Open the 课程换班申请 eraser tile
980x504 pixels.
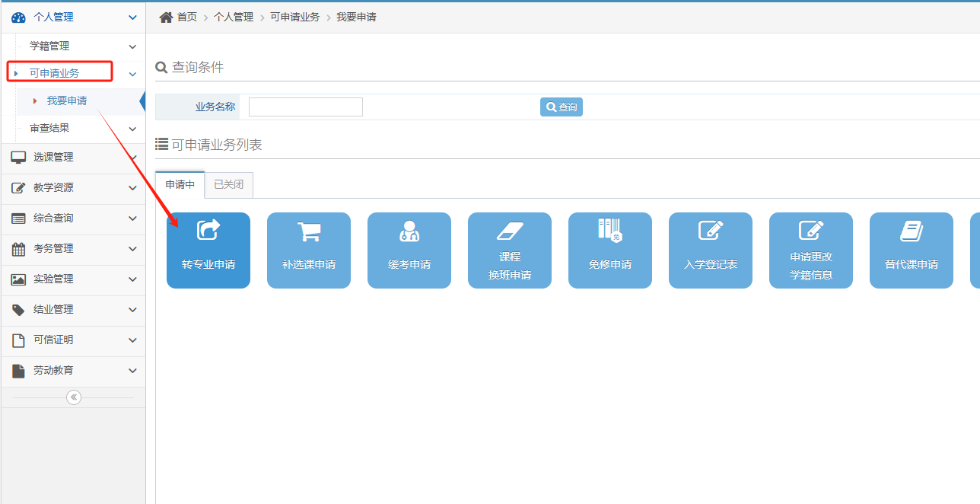(509, 250)
